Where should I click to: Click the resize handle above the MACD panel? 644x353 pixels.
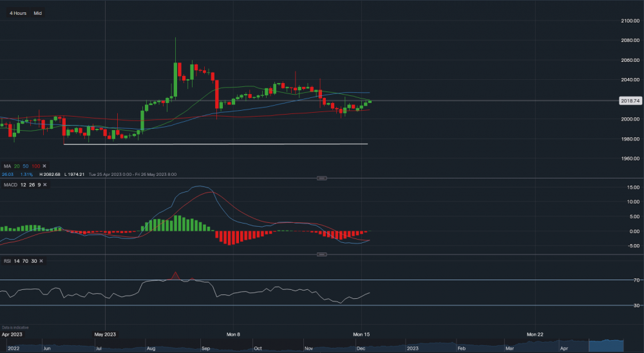tap(321, 178)
